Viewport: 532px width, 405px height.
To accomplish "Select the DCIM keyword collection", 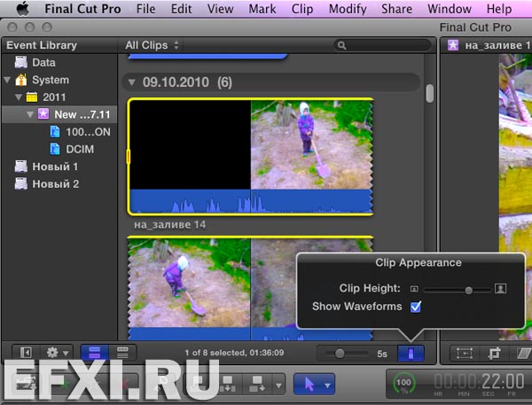I will (72, 149).
